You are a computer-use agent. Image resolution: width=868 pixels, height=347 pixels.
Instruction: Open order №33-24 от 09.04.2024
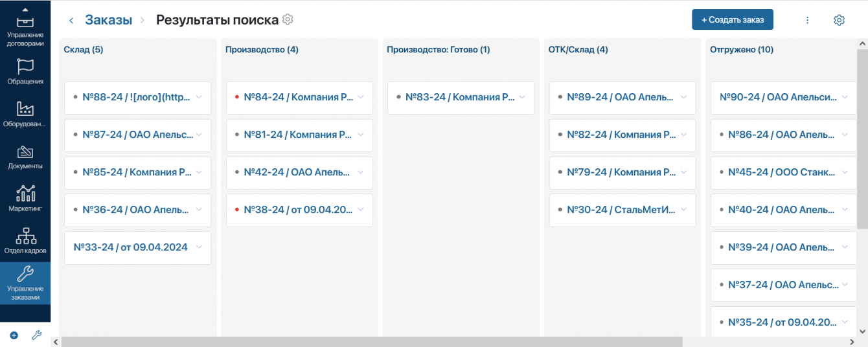point(130,247)
